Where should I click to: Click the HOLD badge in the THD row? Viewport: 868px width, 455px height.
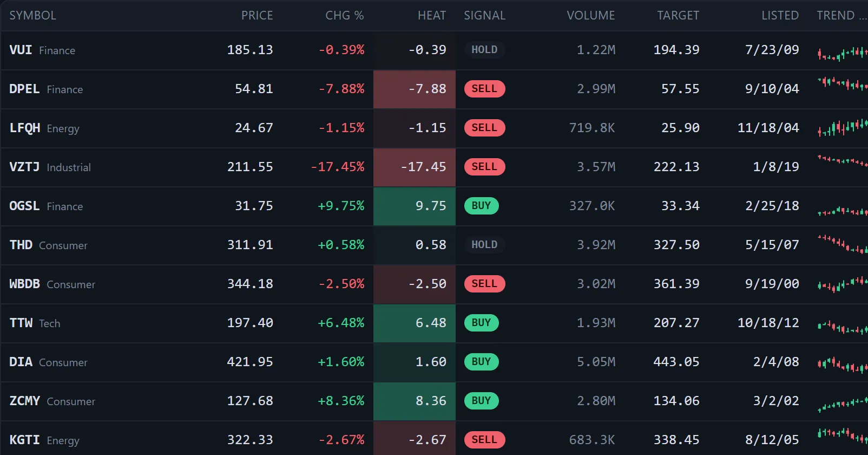[484, 245]
